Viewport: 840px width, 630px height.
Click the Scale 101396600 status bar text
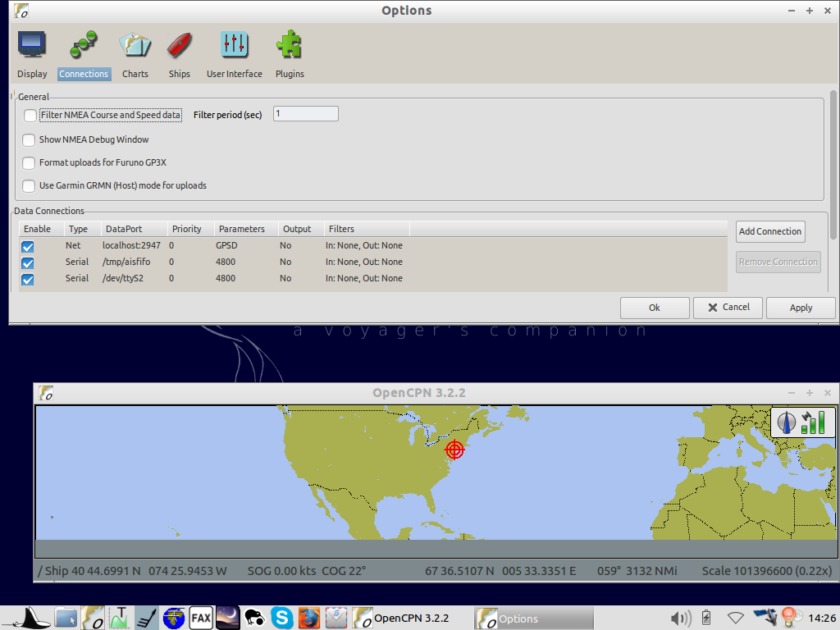click(x=767, y=571)
